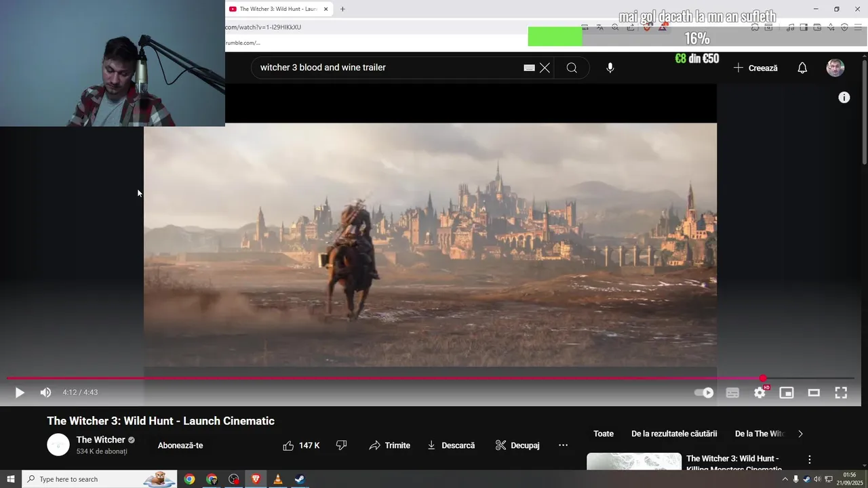Switch to theater mode view
The height and width of the screenshot is (488, 868).
(x=814, y=392)
